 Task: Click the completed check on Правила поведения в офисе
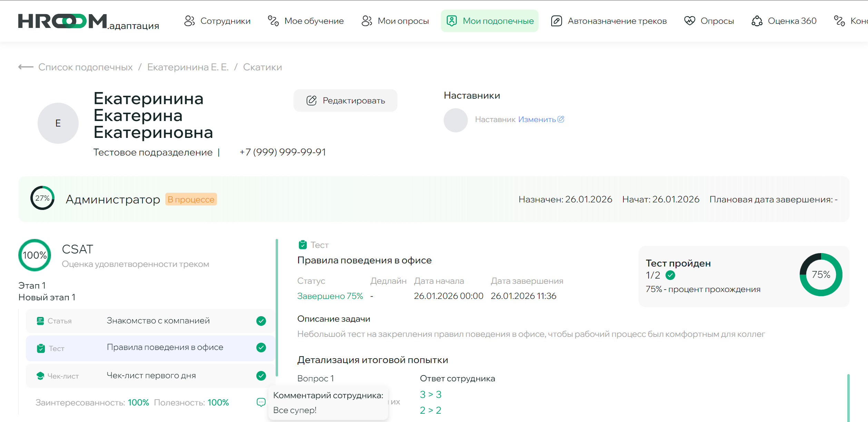[x=261, y=348]
